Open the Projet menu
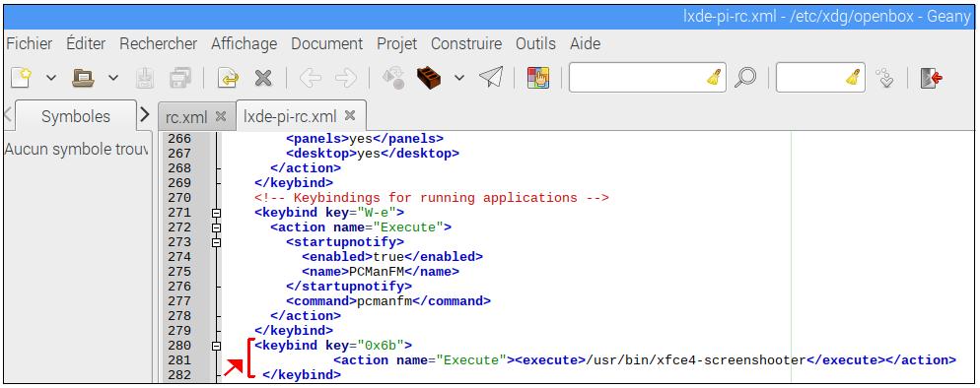Viewport: 980px width, 388px height. pos(397,44)
